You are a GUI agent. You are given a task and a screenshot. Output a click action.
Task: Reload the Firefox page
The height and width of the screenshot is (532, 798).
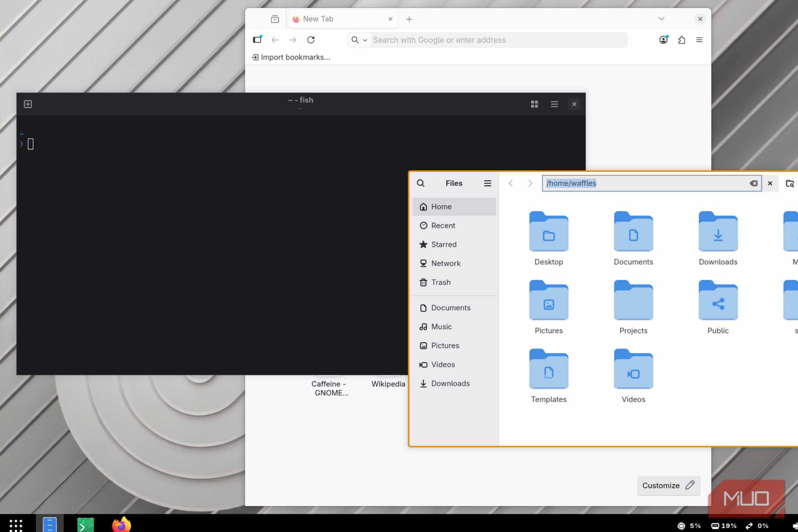point(311,40)
